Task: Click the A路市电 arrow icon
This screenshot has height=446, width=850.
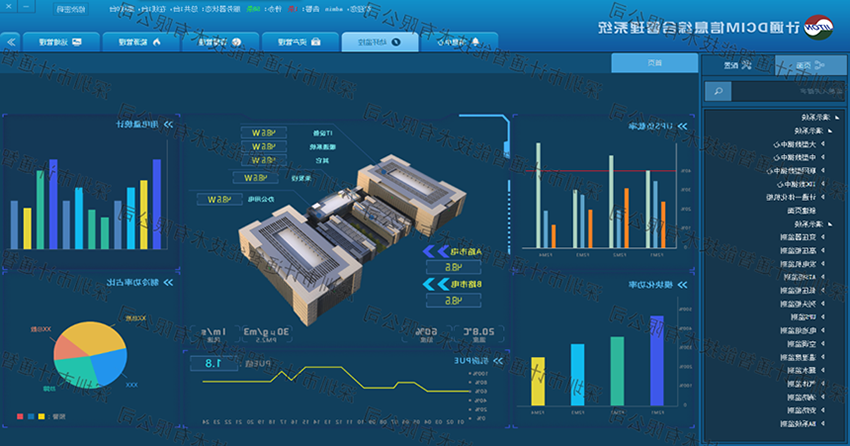Action: pyautogui.click(x=438, y=252)
